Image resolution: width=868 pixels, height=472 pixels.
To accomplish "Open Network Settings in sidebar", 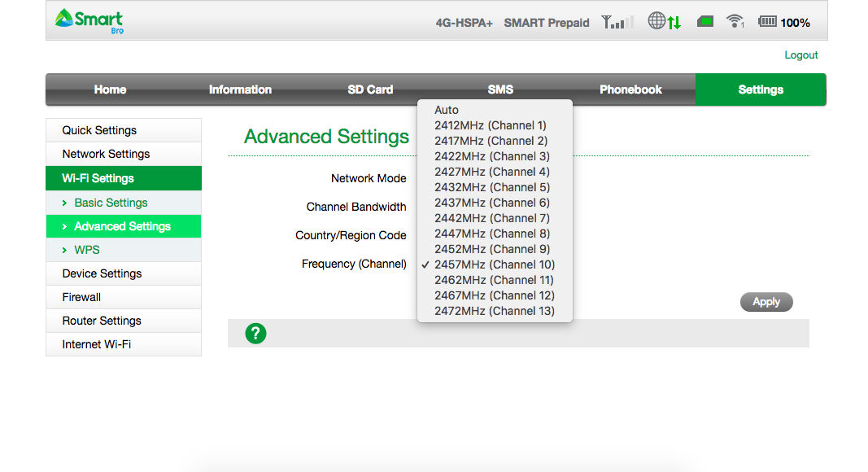I will click(124, 154).
